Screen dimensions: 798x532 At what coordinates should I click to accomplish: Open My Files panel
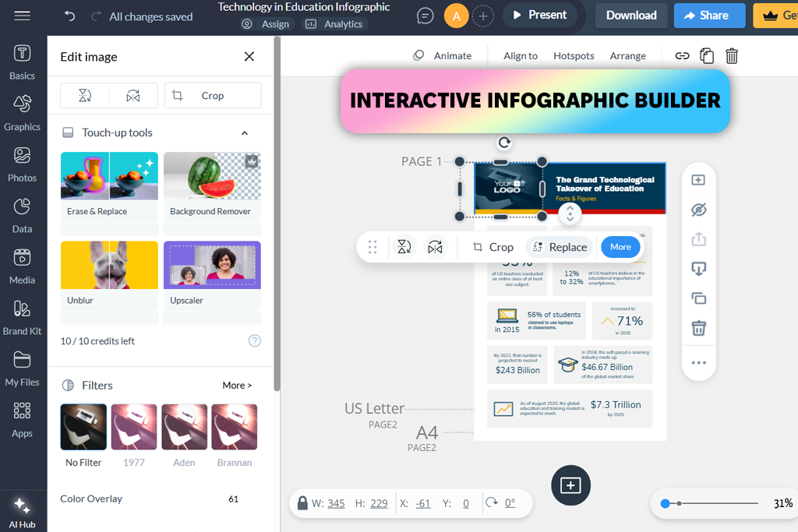[22, 368]
